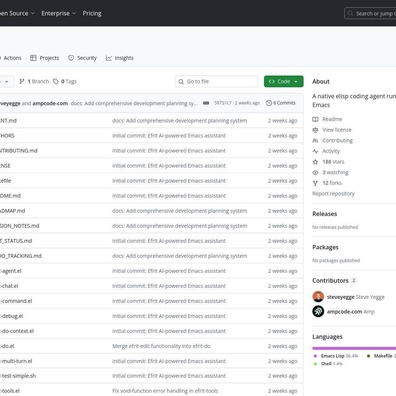Click the fork icon beside 12 forks

(315, 183)
